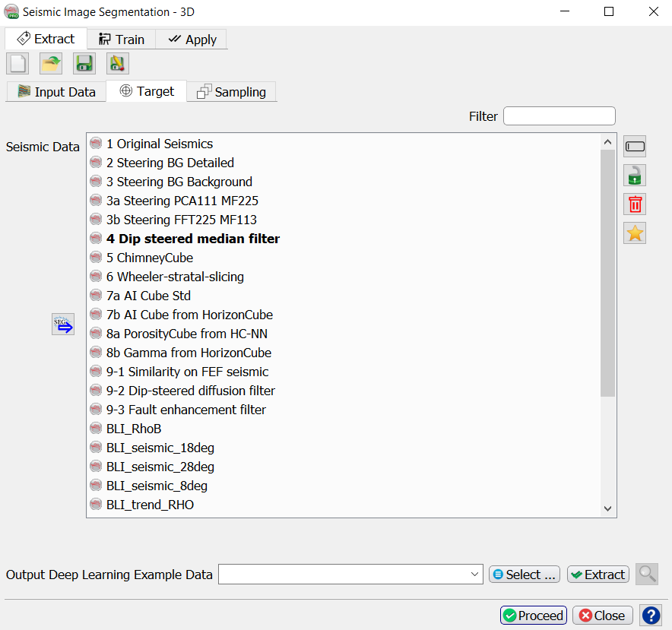Go to the Input Data sub-tab
Image resolution: width=672 pixels, height=630 pixels.
56,92
